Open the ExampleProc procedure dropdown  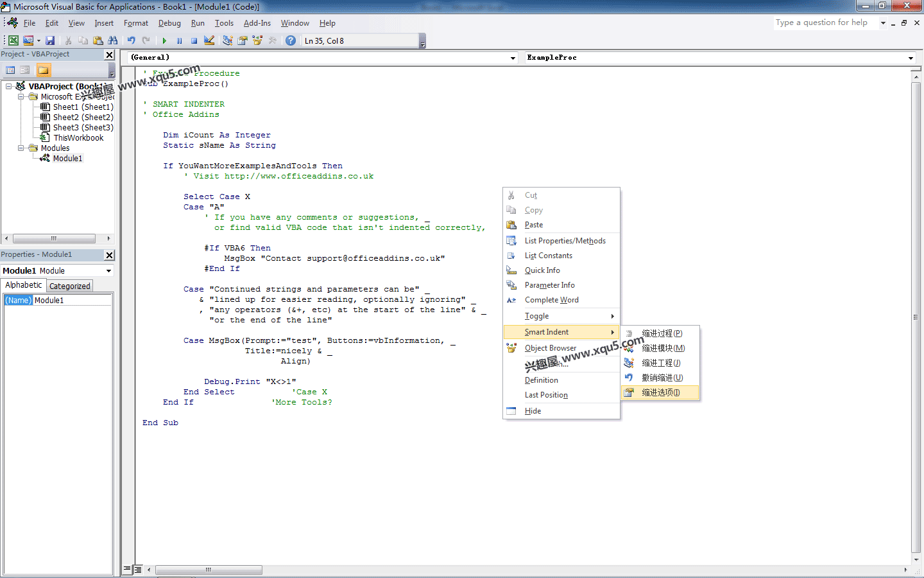click(x=911, y=58)
